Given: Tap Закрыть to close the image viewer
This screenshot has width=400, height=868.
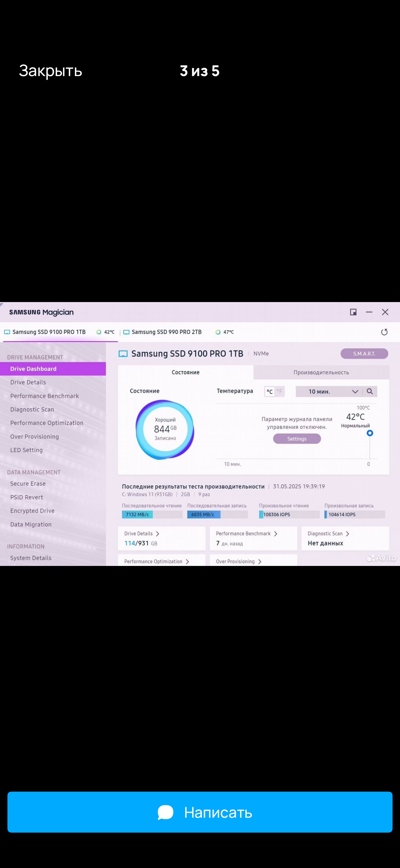Looking at the screenshot, I should pos(51,71).
